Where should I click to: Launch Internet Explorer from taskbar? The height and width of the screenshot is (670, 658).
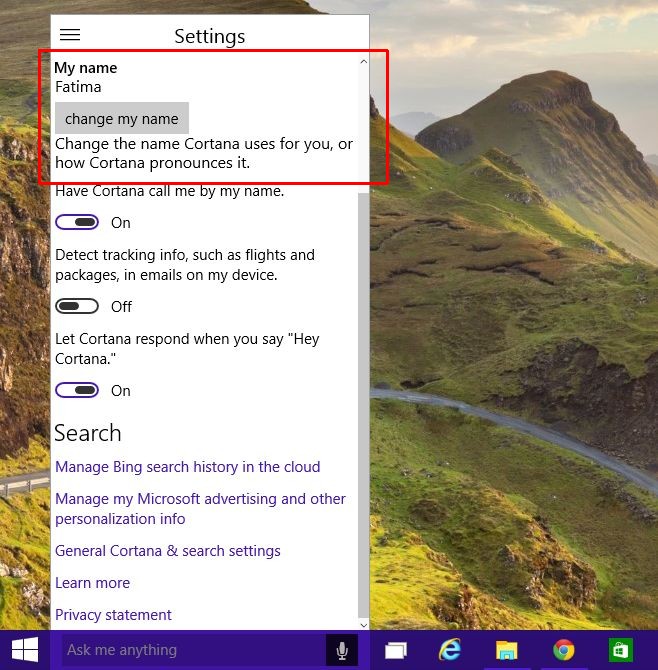pos(450,650)
